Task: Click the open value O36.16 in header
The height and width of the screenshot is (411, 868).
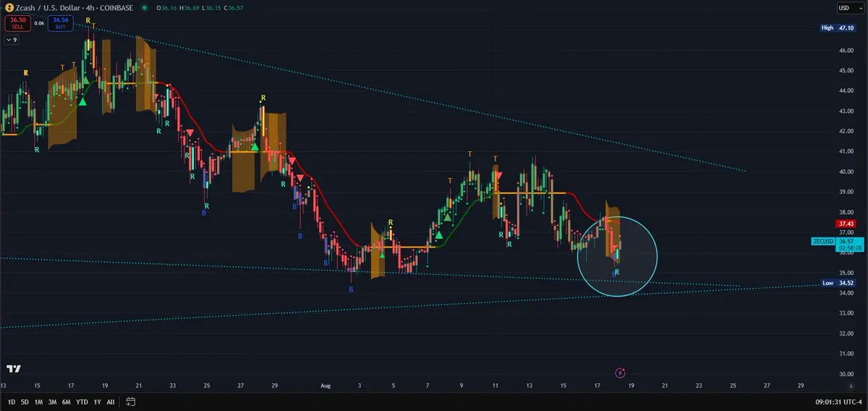Action: click(x=166, y=7)
